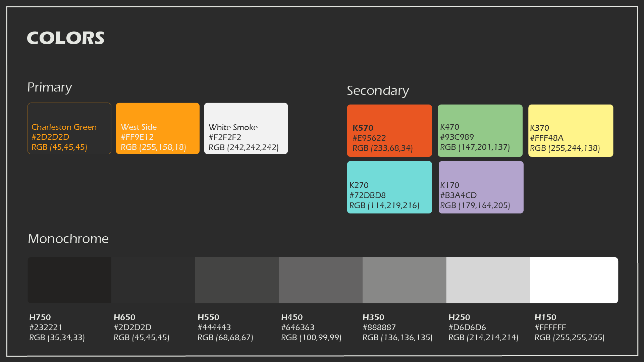The width and height of the screenshot is (644, 362).
Task: Select the H550 dark gray block
Action: click(x=237, y=280)
